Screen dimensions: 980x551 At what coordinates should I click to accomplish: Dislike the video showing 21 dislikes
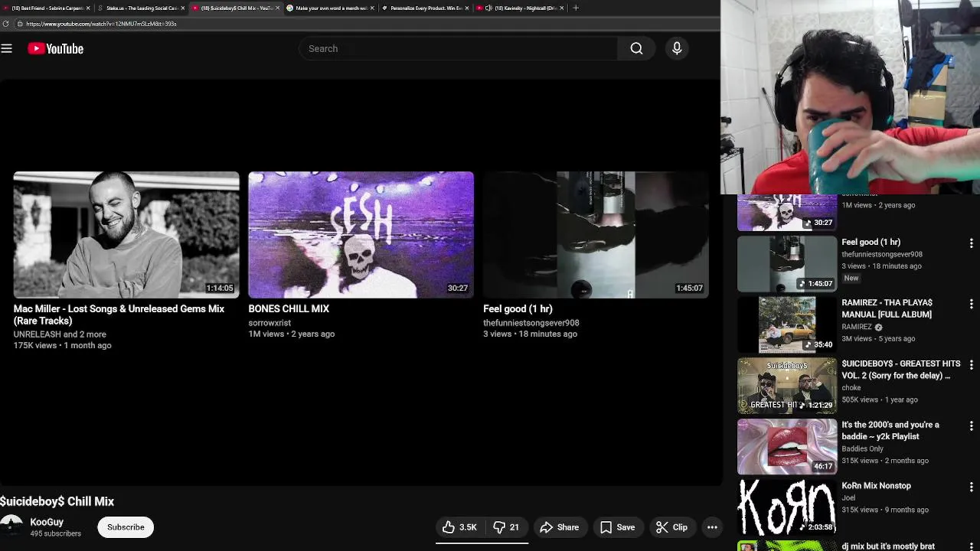(507, 527)
